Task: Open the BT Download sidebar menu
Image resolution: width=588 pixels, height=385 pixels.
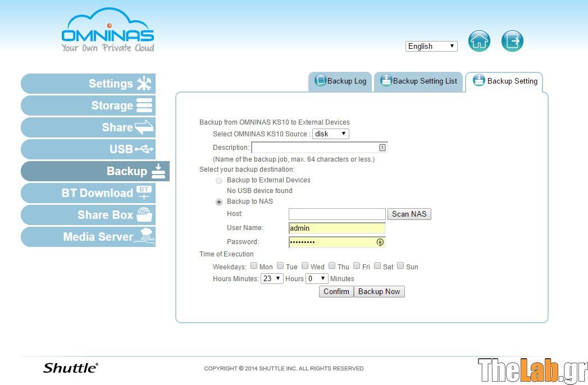Action: (x=88, y=192)
